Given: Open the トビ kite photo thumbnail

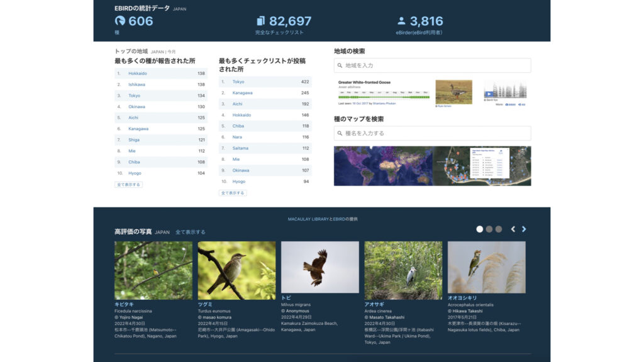Looking at the screenshot, I should (x=320, y=267).
